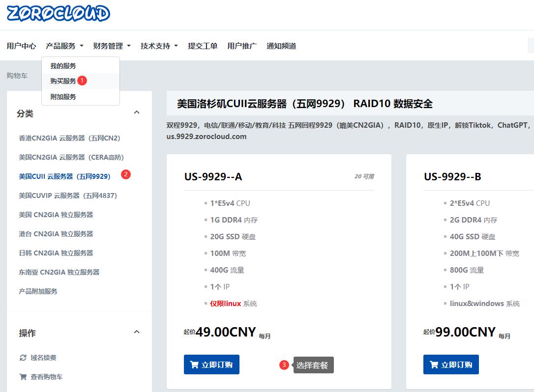Click the 购物车 breadcrumb text
This screenshot has width=534, height=392.
tap(17, 76)
